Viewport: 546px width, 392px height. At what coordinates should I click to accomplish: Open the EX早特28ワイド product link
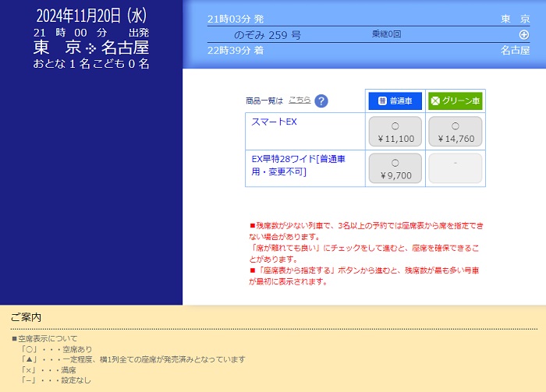click(298, 164)
